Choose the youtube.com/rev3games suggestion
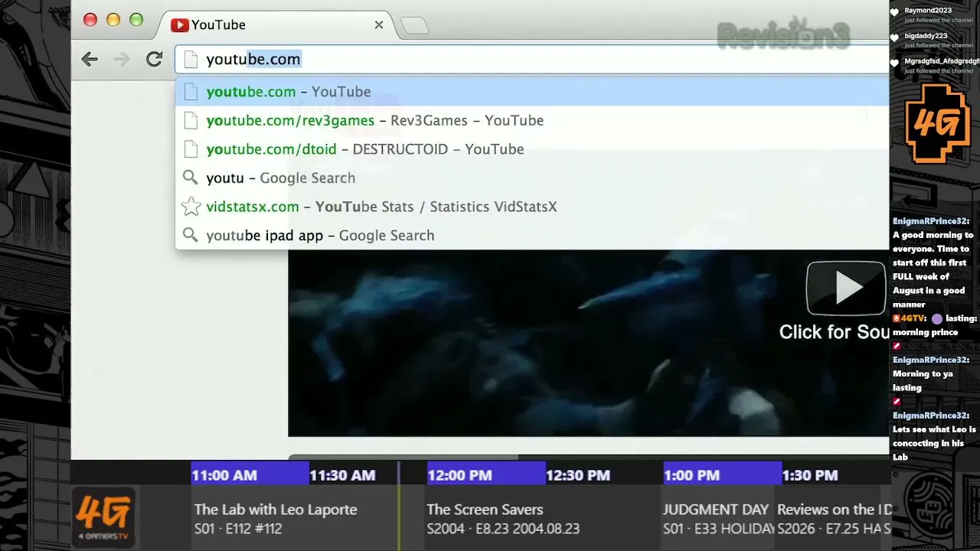The height and width of the screenshot is (551, 980). click(532, 120)
